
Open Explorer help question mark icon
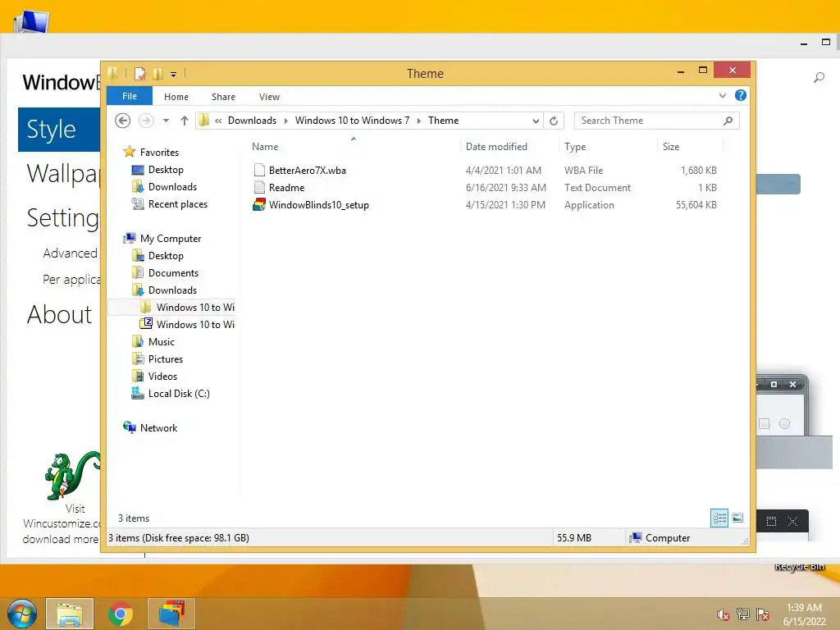[741, 95]
